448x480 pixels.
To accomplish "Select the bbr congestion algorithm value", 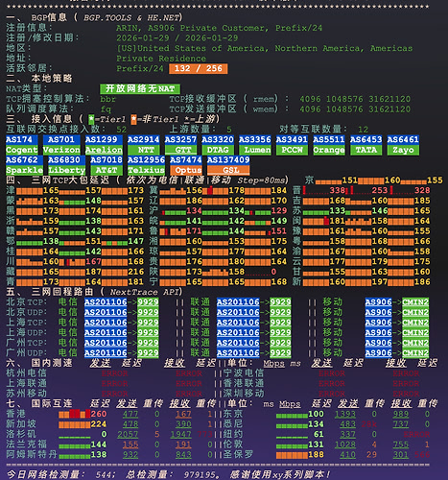I will (107, 99).
